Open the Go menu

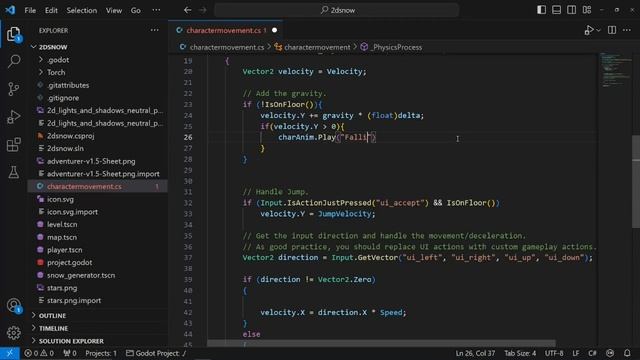(136, 10)
